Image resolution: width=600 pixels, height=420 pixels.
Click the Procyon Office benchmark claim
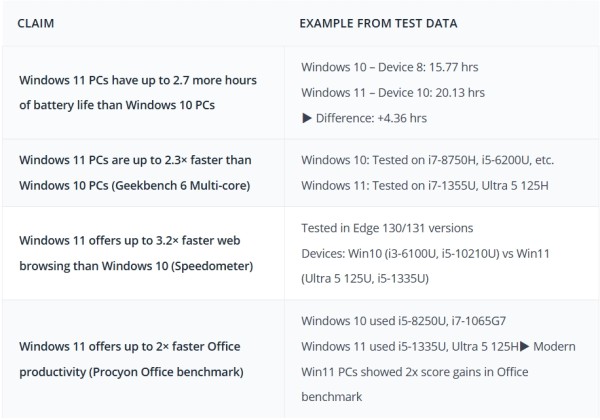tap(131, 359)
